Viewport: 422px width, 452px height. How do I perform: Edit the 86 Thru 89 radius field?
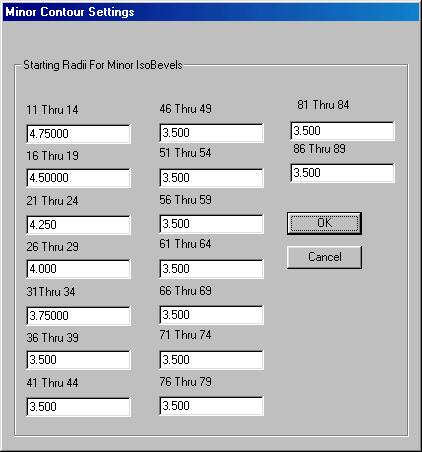[x=343, y=173]
